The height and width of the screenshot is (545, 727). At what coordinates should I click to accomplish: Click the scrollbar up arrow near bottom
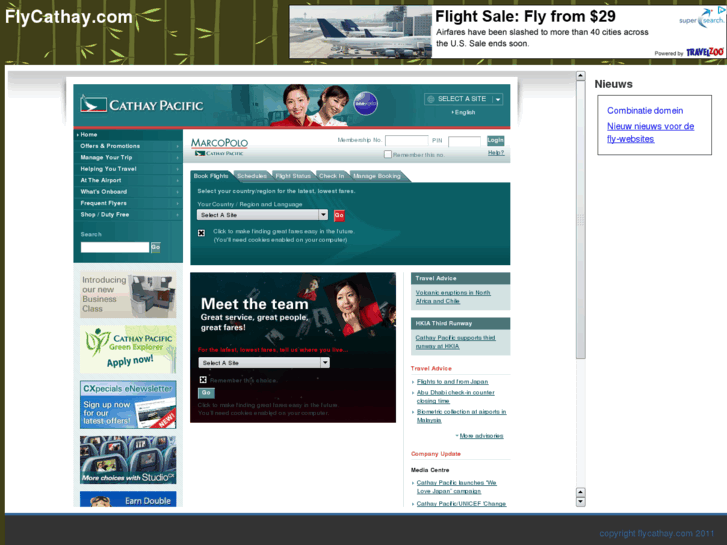click(580, 492)
